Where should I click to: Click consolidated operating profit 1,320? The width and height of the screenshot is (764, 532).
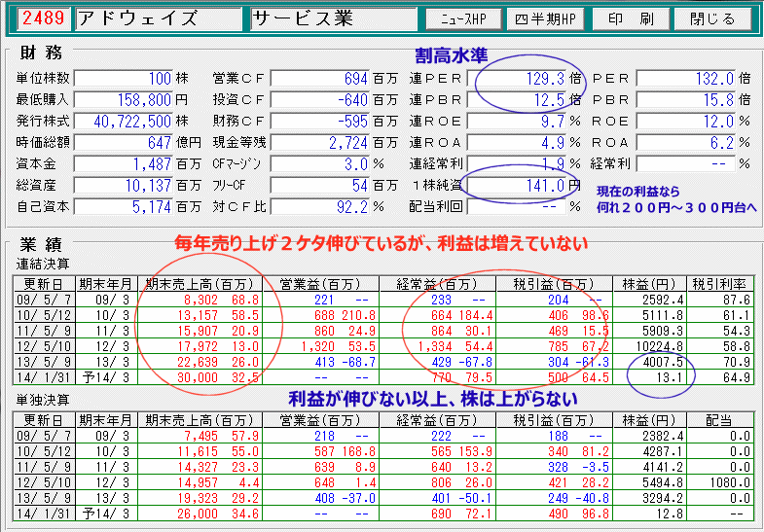(x=321, y=346)
